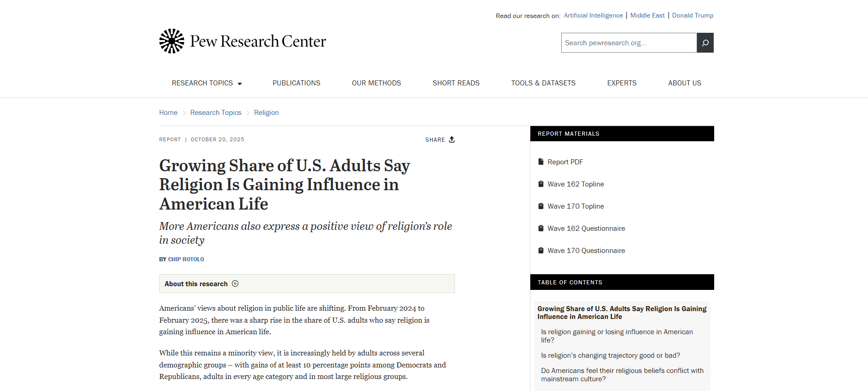Image resolution: width=868 pixels, height=391 pixels.
Task: Click the Chip Rotolo author link
Action: pos(186,259)
